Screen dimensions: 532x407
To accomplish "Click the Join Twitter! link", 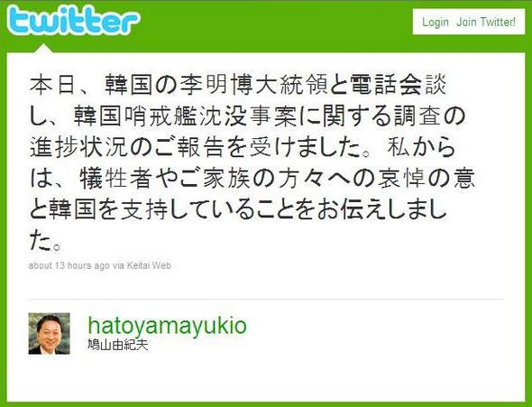I will pos(486,22).
